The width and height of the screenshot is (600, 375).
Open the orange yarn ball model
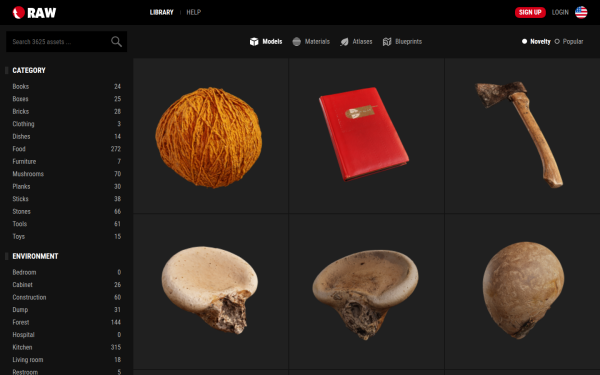click(x=210, y=135)
